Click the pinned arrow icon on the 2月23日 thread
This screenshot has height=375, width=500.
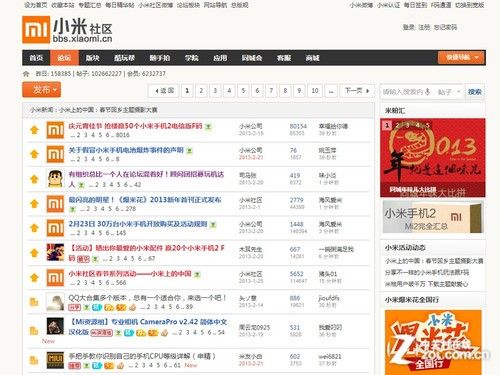click(x=34, y=228)
